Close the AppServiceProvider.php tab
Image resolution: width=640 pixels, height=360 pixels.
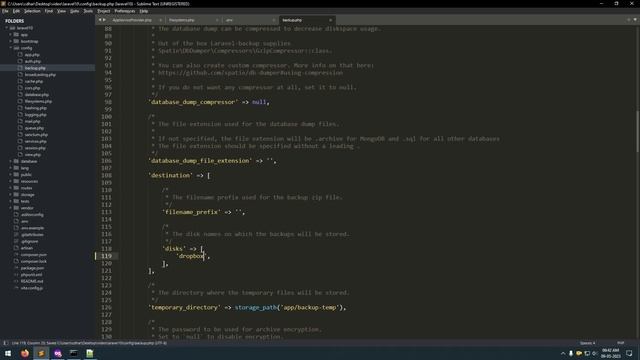[x=160, y=20]
